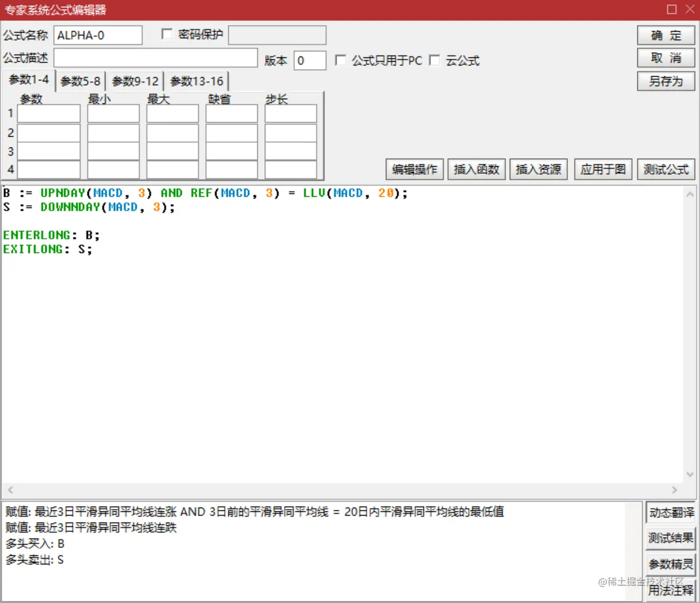Toggle the 公式只用于PC checkbox

click(x=340, y=60)
